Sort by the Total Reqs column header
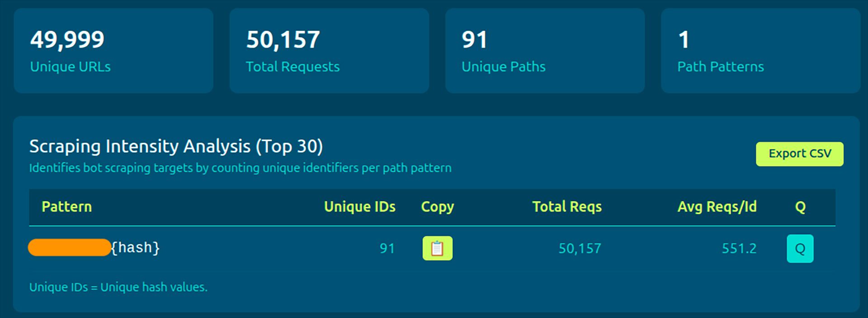 tap(566, 207)
